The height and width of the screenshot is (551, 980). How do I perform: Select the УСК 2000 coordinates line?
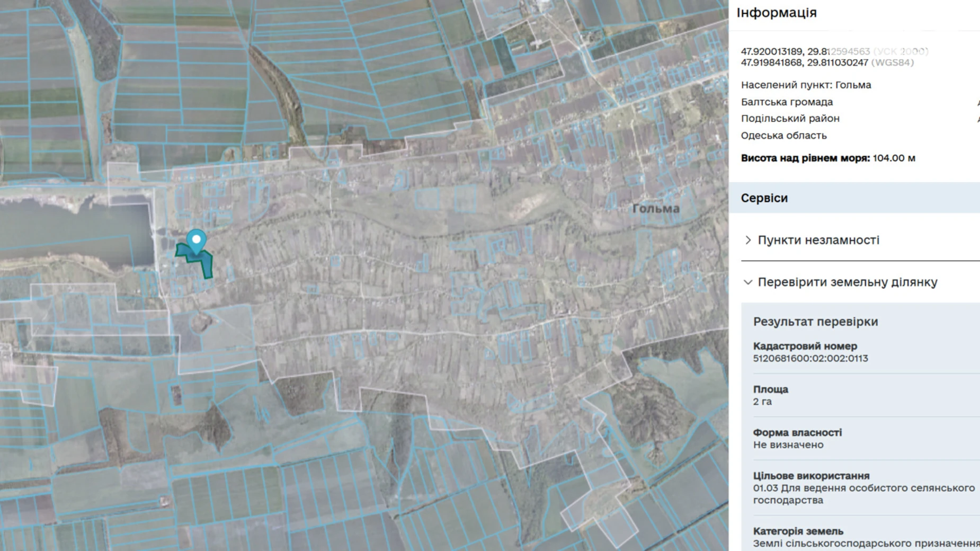point(834,51)
